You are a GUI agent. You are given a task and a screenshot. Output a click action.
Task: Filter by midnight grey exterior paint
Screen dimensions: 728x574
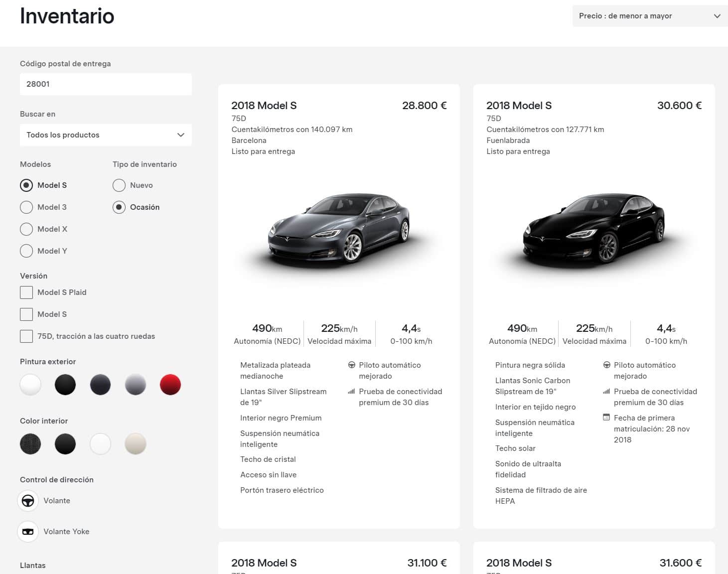click(x=100, y=385)
